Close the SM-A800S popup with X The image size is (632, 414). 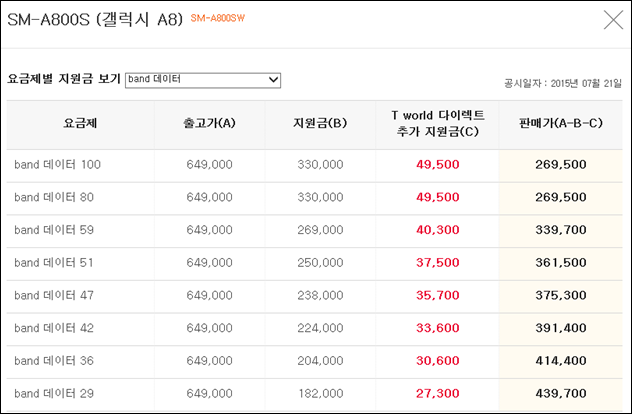613,20
